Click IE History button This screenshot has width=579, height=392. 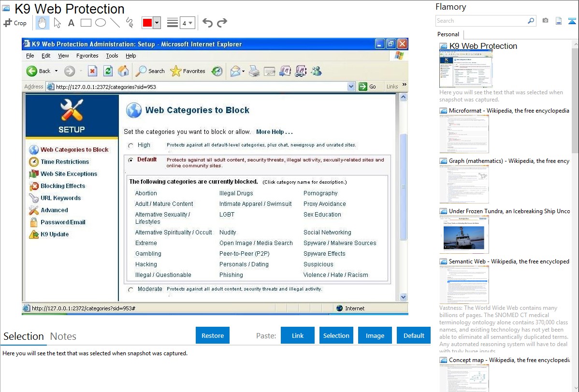point(217,71)
